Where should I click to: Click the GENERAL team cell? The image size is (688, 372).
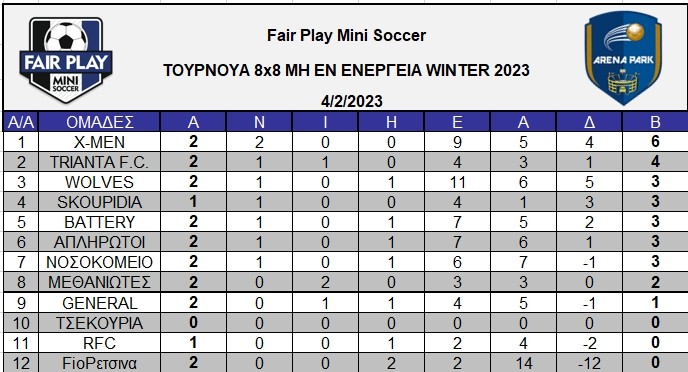point(100,303)
